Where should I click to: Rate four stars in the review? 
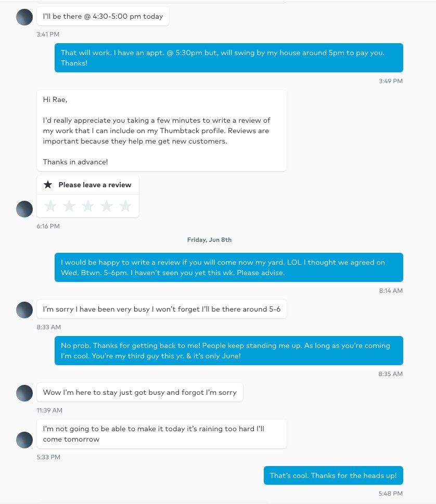click(107, 206)
